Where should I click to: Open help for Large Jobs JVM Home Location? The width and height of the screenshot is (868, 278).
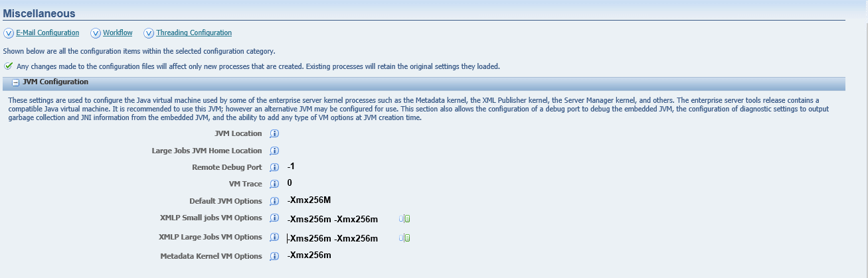pyautogui.click(x=274, y=151)
